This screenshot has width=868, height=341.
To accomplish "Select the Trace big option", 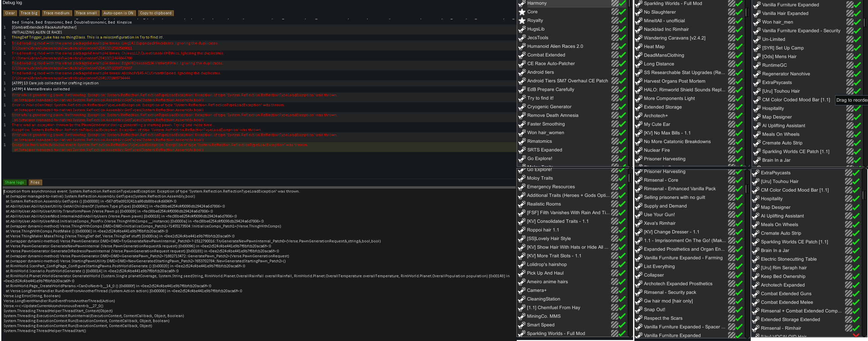I will 29,13.
